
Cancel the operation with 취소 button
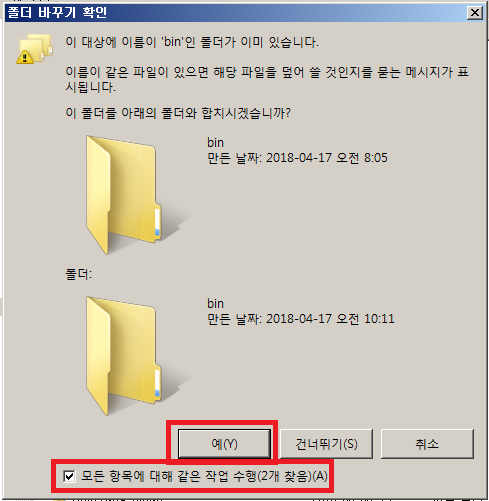427,444
